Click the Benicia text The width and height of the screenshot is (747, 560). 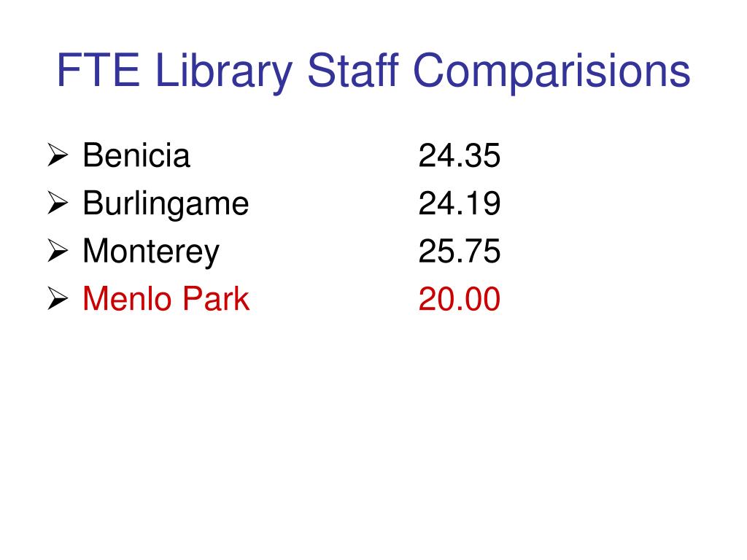136,155
